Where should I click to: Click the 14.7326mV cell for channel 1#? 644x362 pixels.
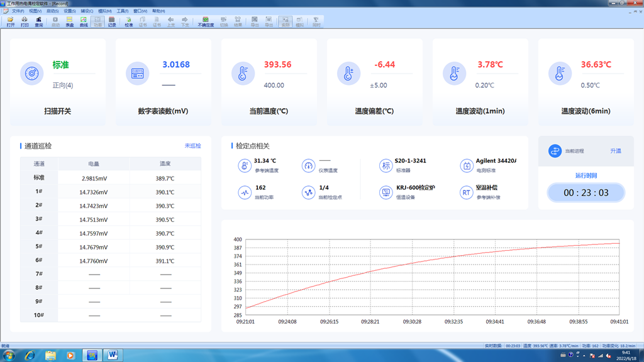pyautogui.click(x=94, y=192)
